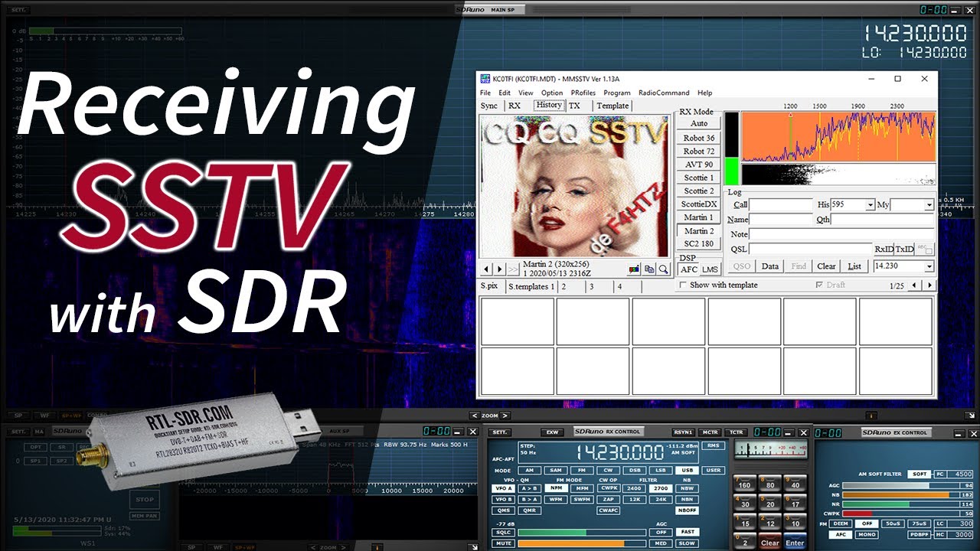The image size is (980, 551).
Task: Click the Call input field
Action: [x=781, y=205]
